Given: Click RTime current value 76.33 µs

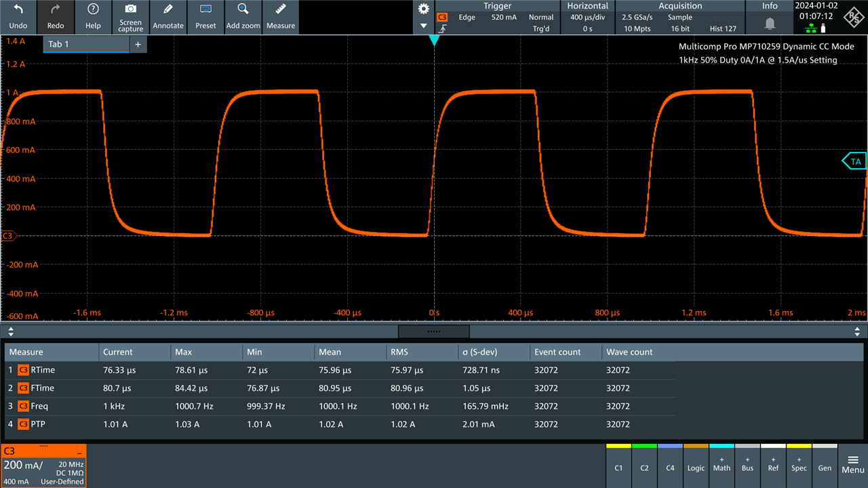Looking at the screenshot, I should (x=118, y=370).
